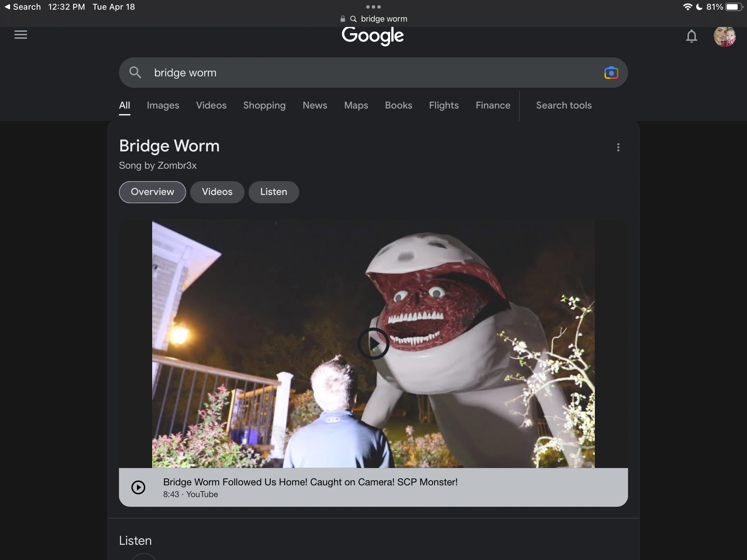Select the Overview chip

(152, 192)
